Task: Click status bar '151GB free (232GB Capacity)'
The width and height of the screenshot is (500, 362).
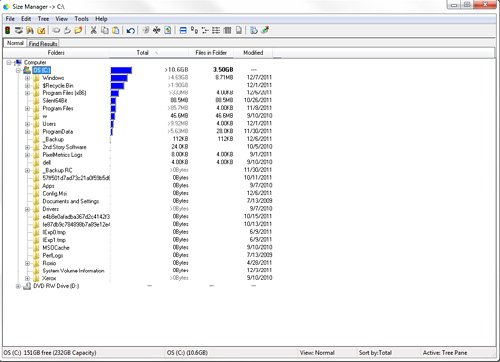Action: click(60, 352)
